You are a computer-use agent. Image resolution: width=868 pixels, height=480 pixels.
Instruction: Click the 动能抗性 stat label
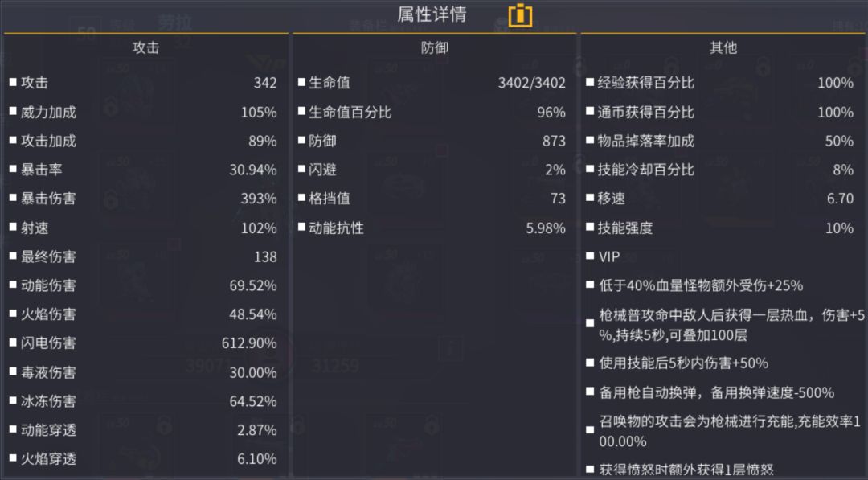336,228
